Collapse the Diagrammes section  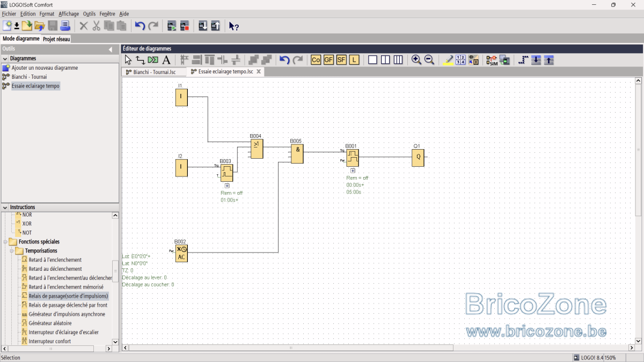[5, 58]
